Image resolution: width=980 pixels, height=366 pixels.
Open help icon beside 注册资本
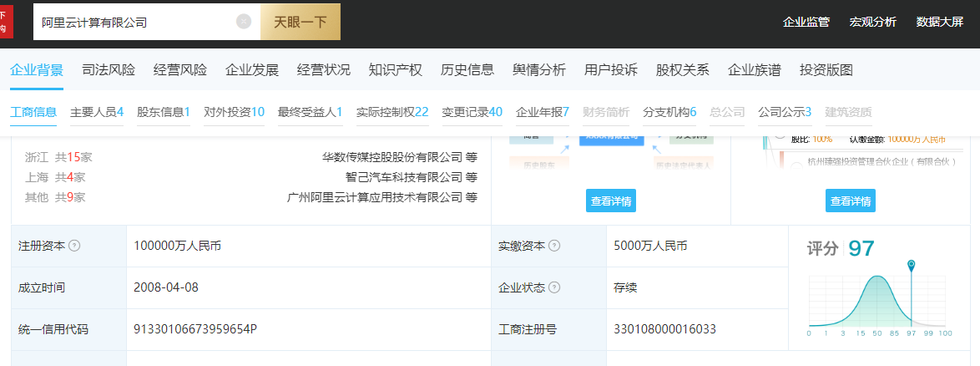pyautogui.click(x=74, y=246)
